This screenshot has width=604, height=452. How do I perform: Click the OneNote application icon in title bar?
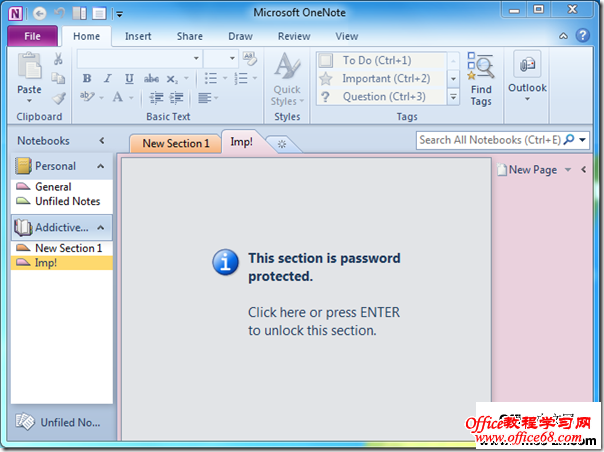coord(15,14)
